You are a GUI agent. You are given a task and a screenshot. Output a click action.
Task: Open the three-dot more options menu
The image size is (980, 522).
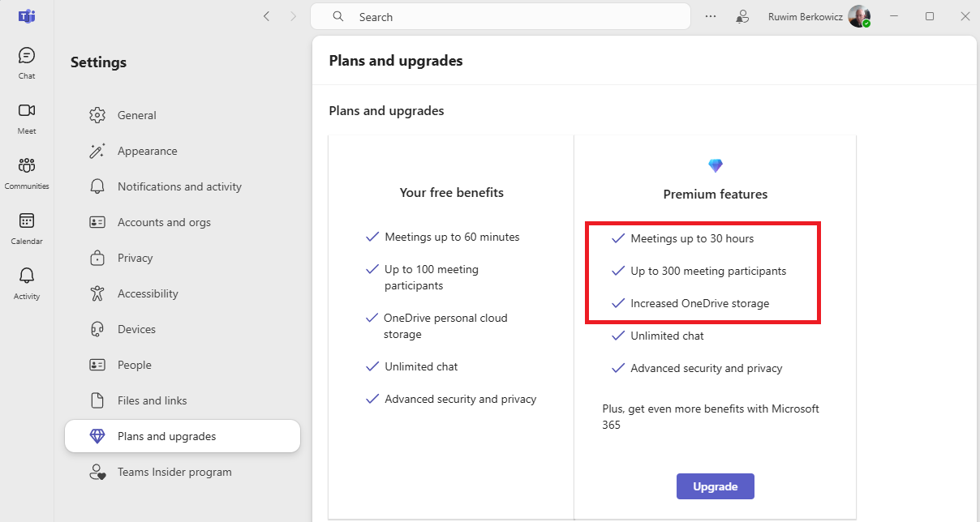point(711,16)
